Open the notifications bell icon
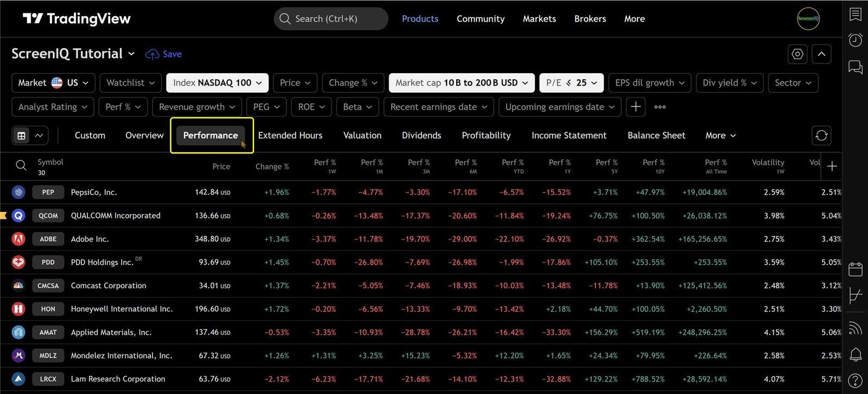The height and width of the screenshot is (394, 868). coord(856,355)
